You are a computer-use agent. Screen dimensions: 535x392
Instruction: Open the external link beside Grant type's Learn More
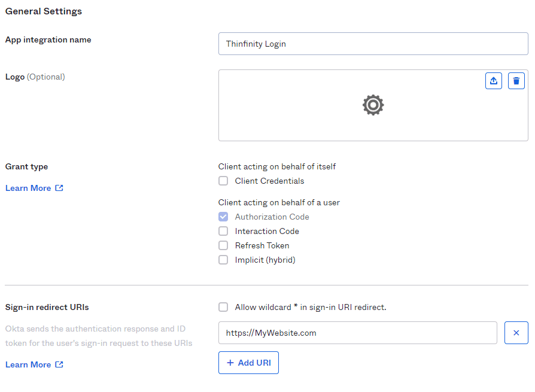[x=58, y=187]
